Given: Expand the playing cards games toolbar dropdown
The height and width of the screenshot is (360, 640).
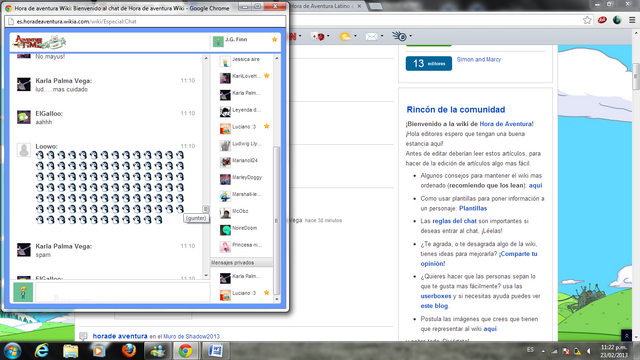Looking at the screenshot, I should click(328, 36).
